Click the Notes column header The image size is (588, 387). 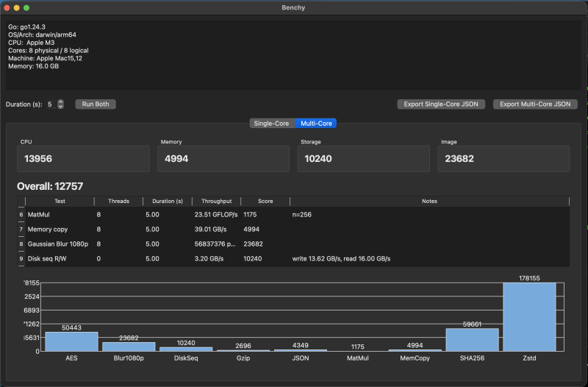coord(429,201)
